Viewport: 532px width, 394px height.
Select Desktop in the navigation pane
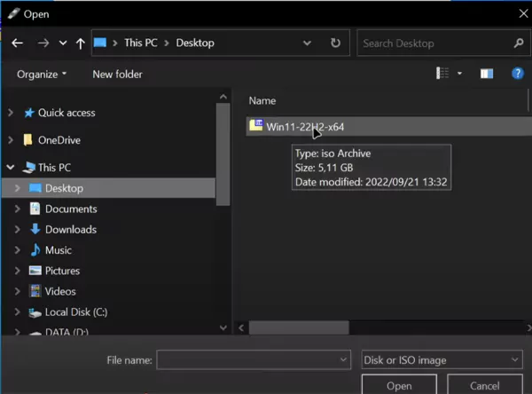64,188
